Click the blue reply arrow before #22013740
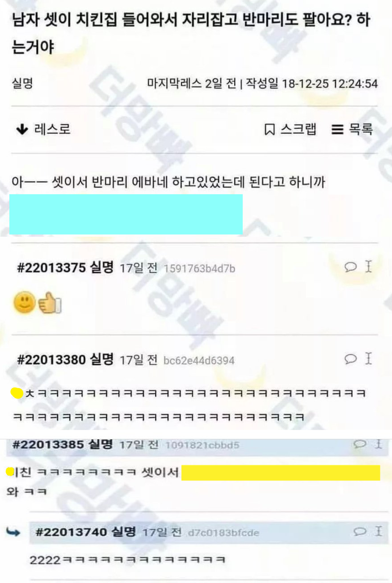 [x=13, y=533]
